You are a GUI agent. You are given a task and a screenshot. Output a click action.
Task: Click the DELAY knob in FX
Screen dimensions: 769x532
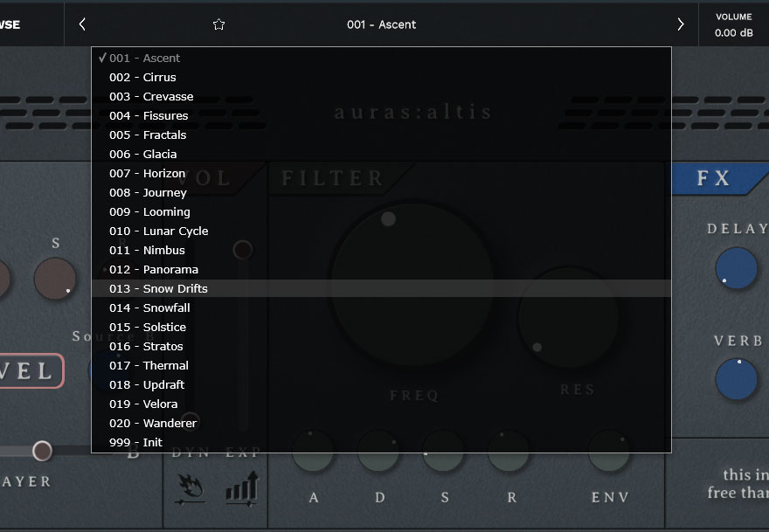tap(736, 268)
